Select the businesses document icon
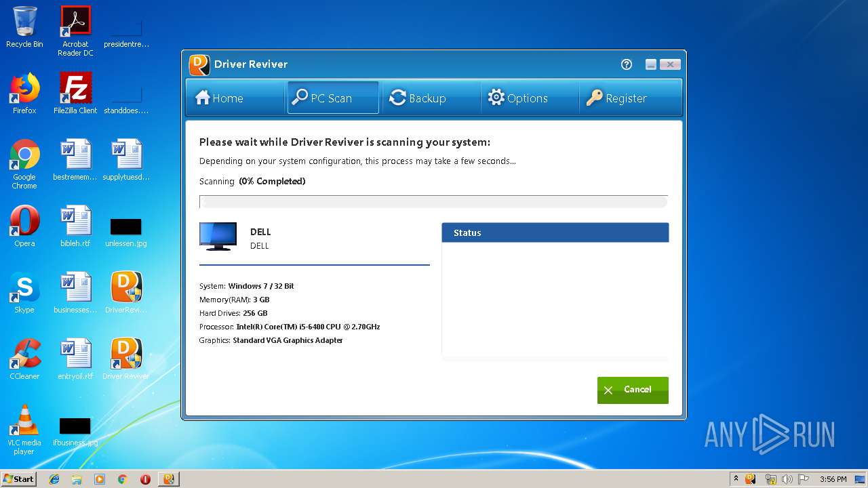Screen dimensions: 868x488 pos(75,293)
